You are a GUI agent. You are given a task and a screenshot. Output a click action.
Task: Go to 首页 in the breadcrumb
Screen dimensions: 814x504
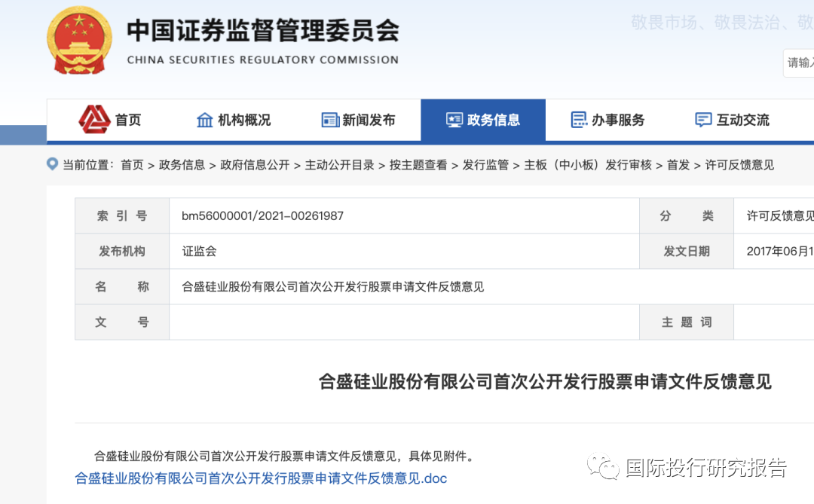pyautogui.click(x=132, y=165)
